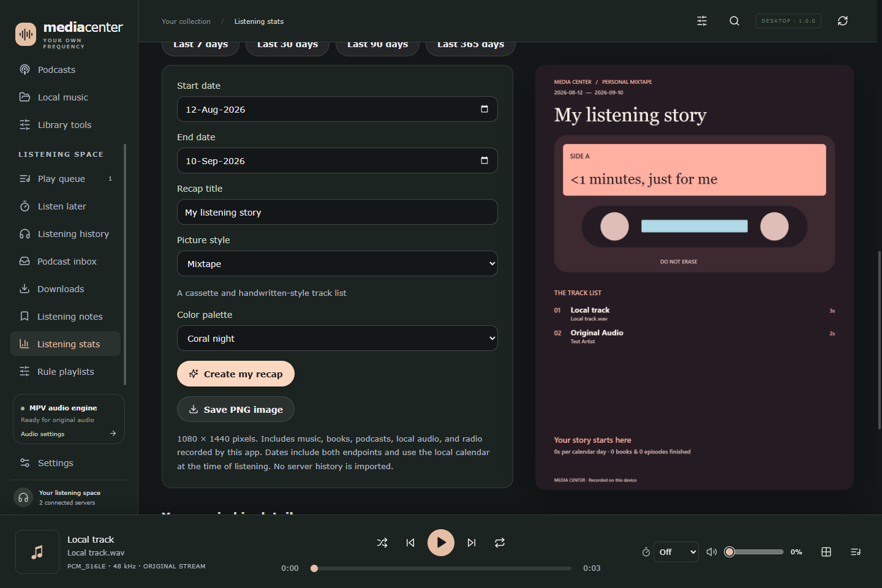
Task: Adjust the volume slider
Action: click(754, 552)
